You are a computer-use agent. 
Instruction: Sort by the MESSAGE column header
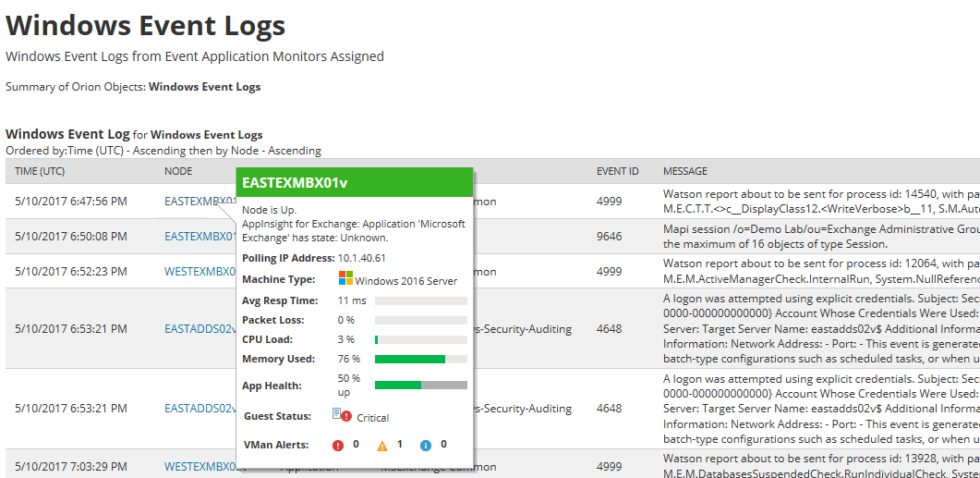pyautogui.click(x=685, y=171)
